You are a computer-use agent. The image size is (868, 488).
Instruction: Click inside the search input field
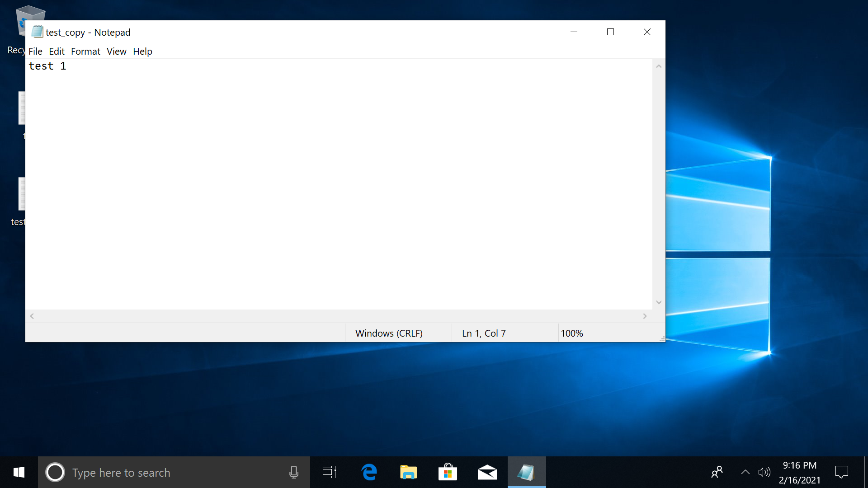(x=158, y=472)
